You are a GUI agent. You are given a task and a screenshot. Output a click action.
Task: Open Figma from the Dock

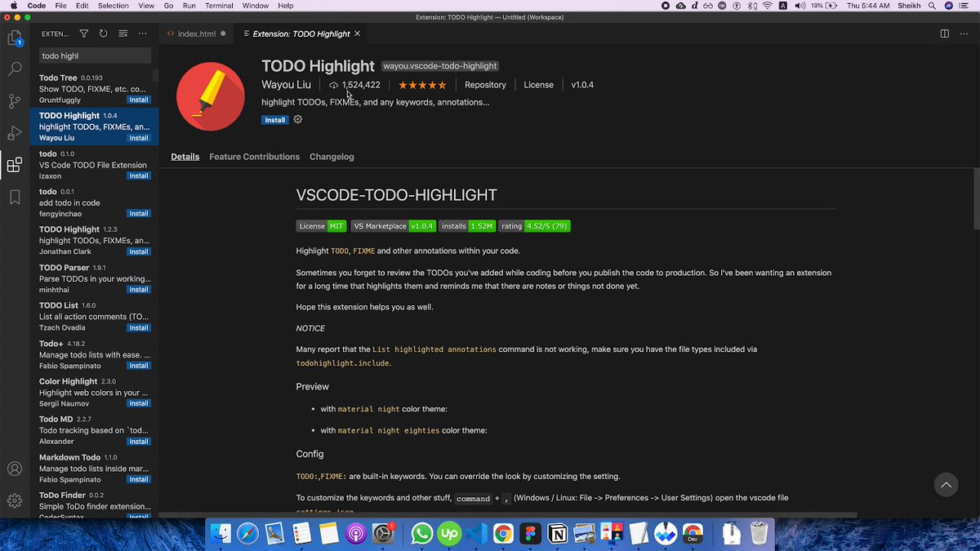coord(531,534)
